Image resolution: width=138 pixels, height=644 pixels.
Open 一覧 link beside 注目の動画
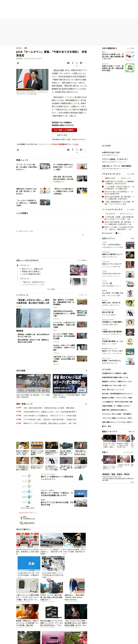pos(85,371)
